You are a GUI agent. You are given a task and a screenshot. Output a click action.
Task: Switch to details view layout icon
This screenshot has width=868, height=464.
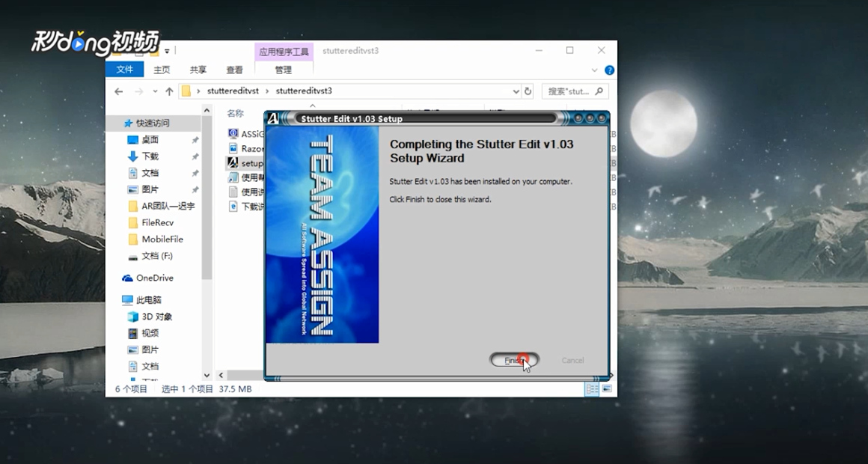pyautogui.click(x=592, y=388)
